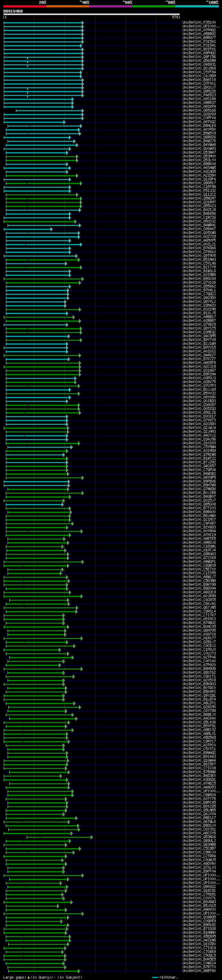Click cyan alignment bar for UniRef100_P35100

[x=44, y=23]
